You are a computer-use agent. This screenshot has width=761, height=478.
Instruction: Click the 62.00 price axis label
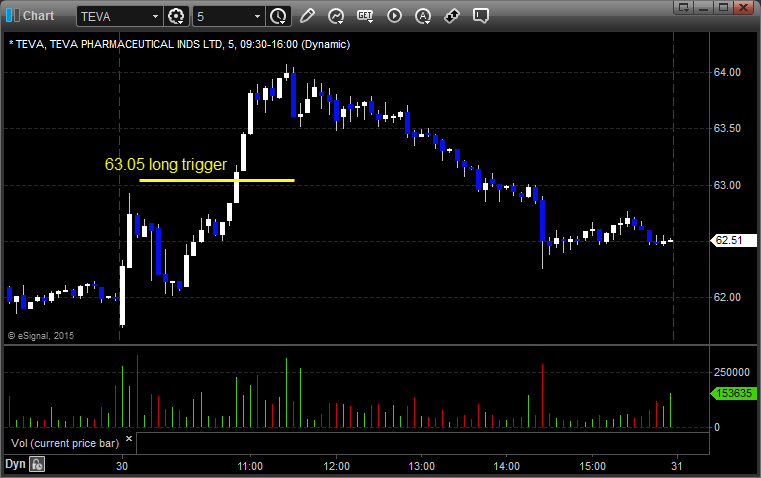pyautogui.click(x=727, y=297)
